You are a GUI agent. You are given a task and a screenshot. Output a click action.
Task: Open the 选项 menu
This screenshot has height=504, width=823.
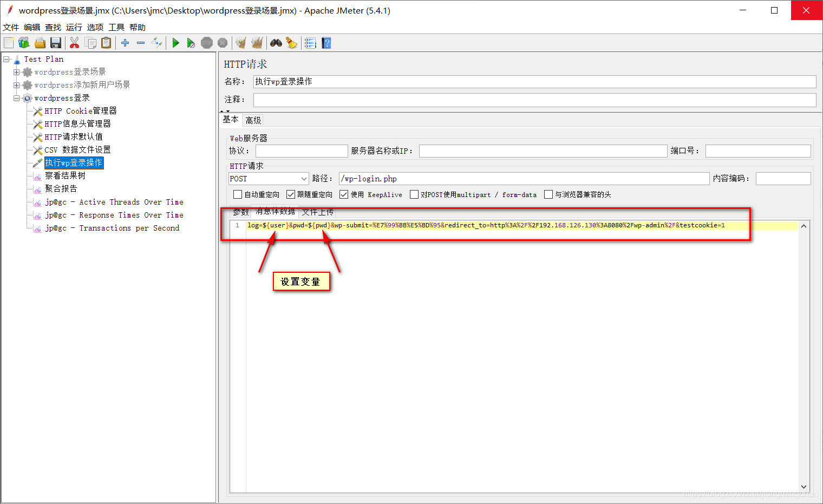(x=95, y=27)
